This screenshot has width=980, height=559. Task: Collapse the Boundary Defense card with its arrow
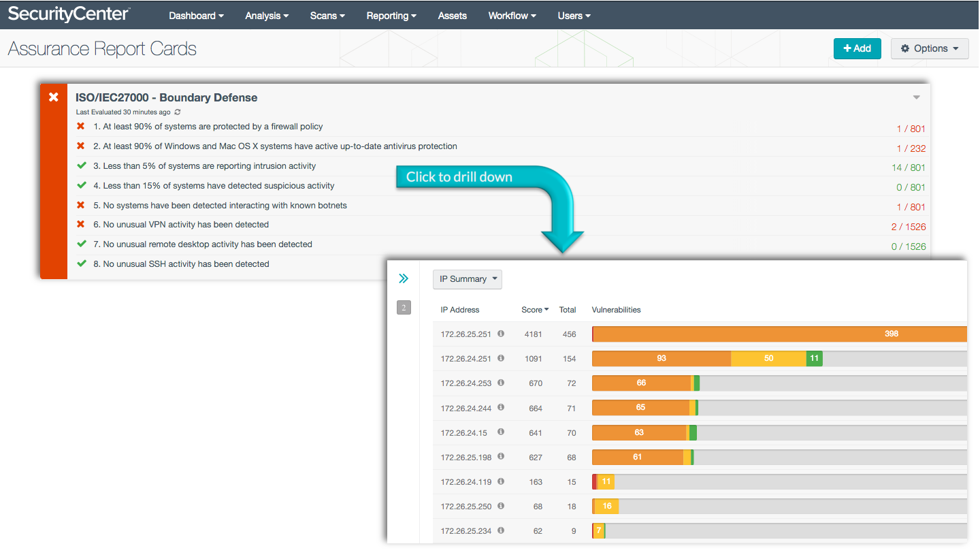[x=917, y=97]
